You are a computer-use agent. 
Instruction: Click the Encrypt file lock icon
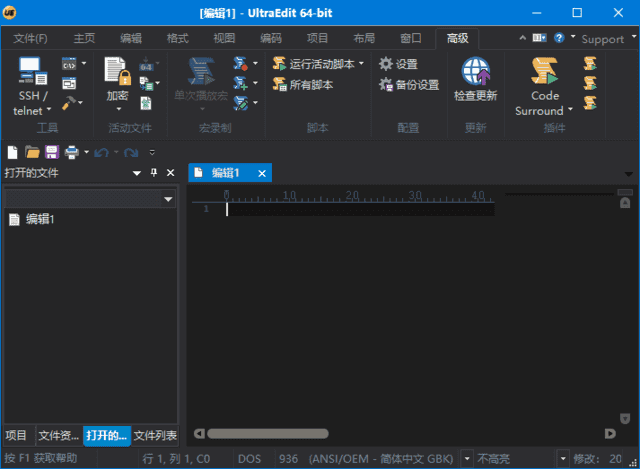[x=117, y=71]
